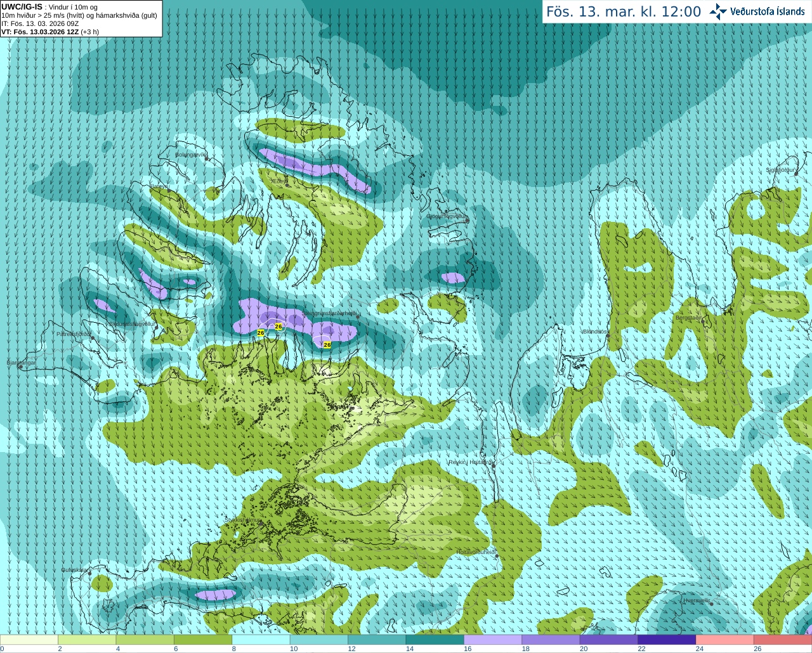Select the Blönduós station label
The height and width of the screenshot is (653, 812).
coord(595,332)
